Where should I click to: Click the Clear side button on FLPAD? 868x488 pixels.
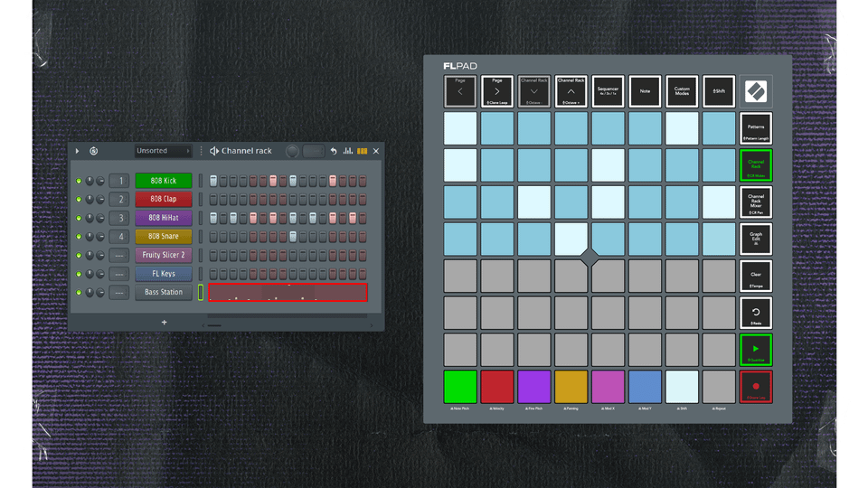click(x=756, y=277)
